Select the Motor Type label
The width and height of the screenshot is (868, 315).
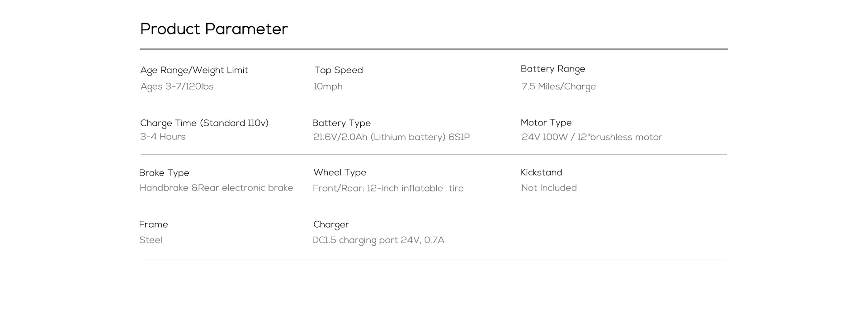tap(546, 123)
